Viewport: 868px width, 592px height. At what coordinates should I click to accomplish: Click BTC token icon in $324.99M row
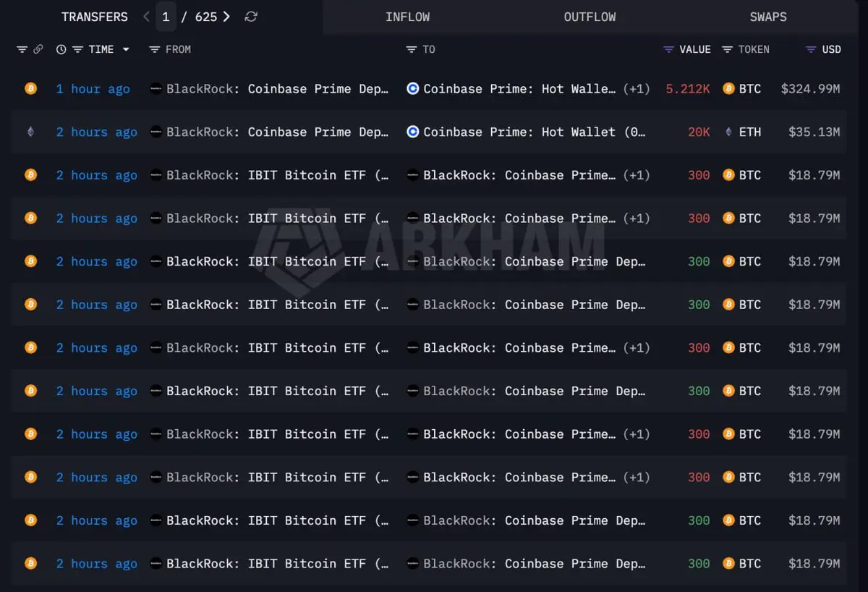729,89
